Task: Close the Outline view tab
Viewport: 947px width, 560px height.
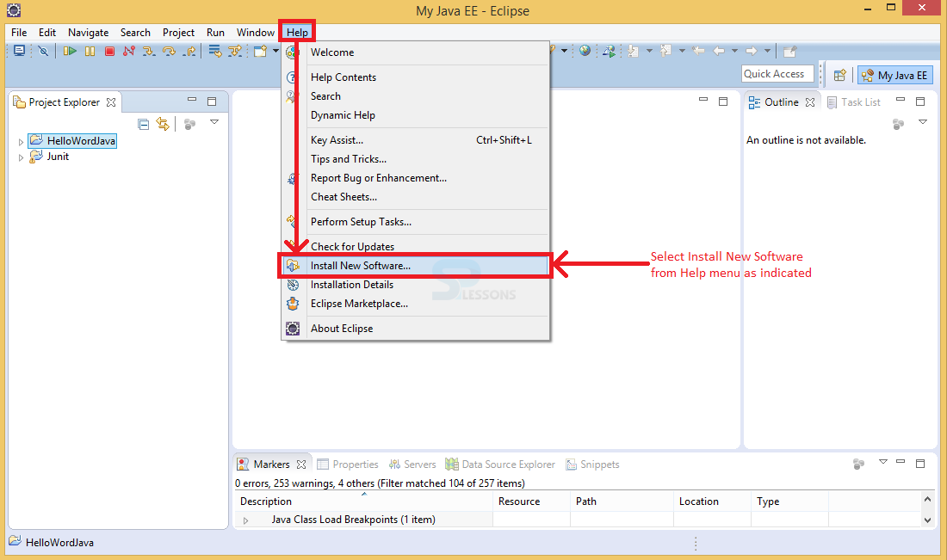Action: pos(810,102)
